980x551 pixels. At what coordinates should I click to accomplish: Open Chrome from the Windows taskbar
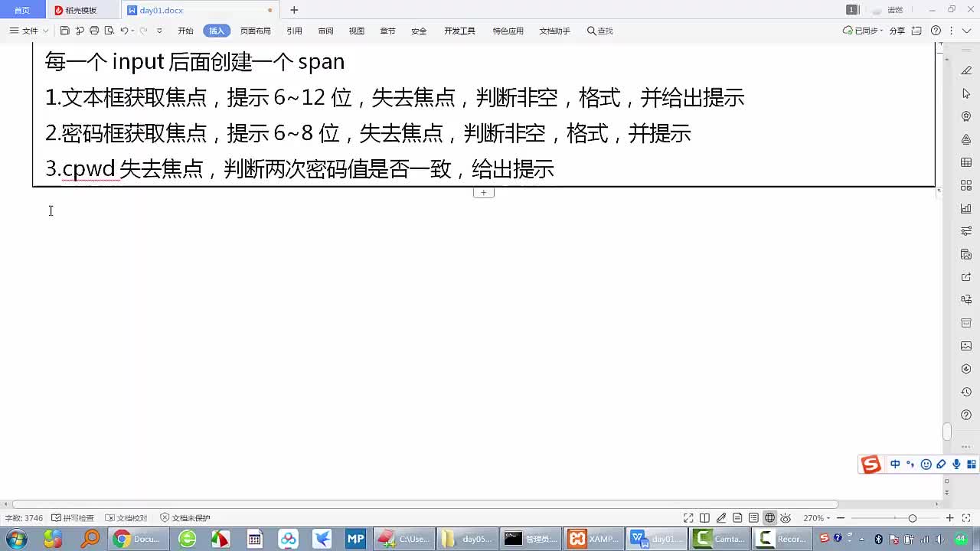[x=138, y=539]
